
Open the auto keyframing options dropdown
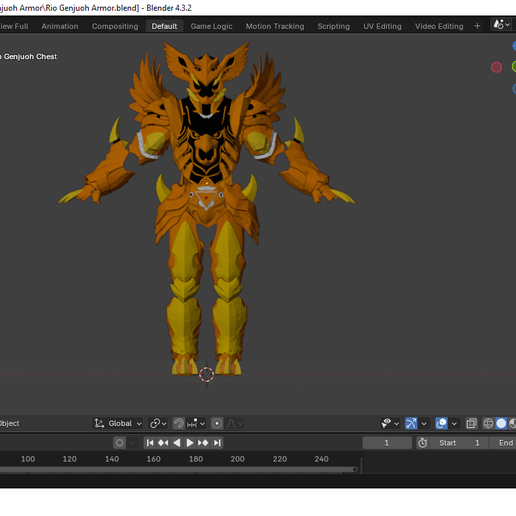tap(132, 443)
